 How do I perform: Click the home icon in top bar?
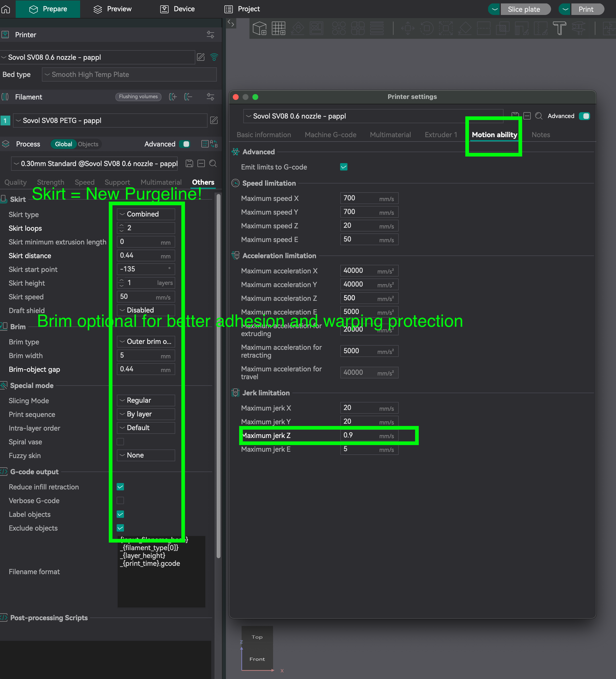coord(6,9)
